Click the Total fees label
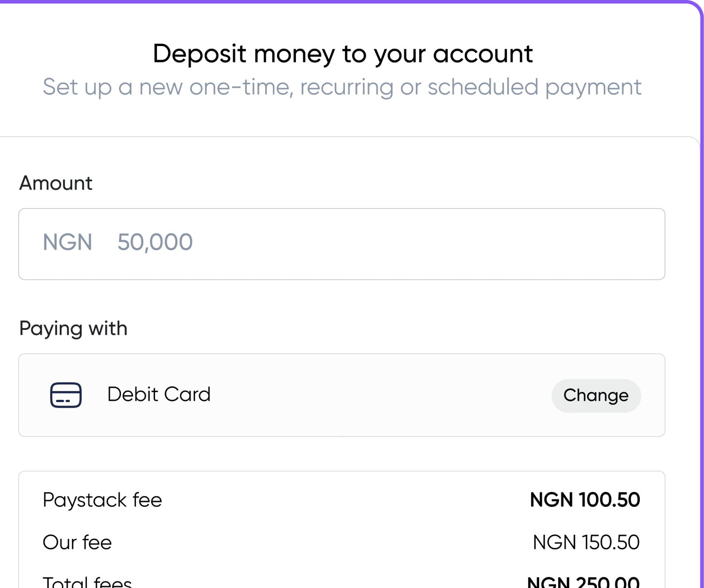The width and height of the screenshot is (704, 588). 87,581
